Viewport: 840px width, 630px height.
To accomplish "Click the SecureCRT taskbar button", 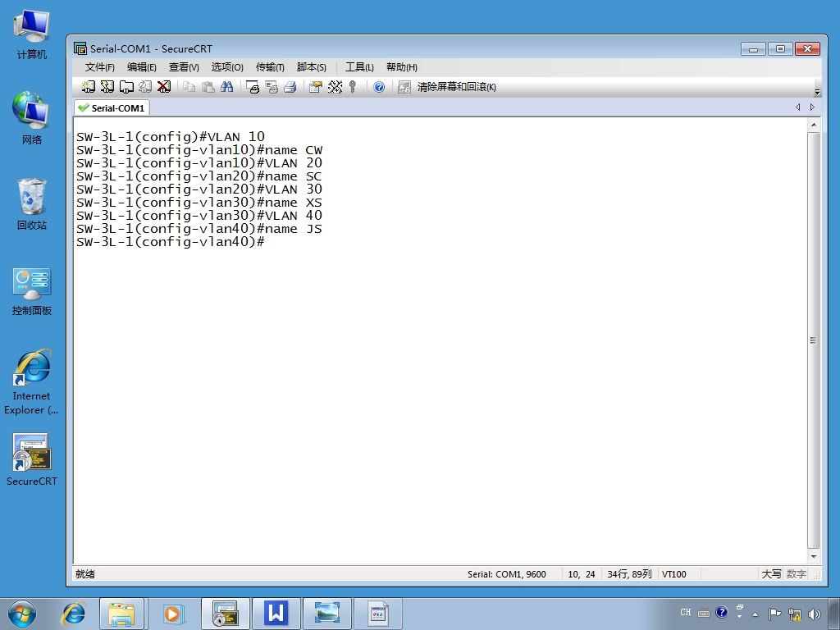I will (x=225, y=614).
